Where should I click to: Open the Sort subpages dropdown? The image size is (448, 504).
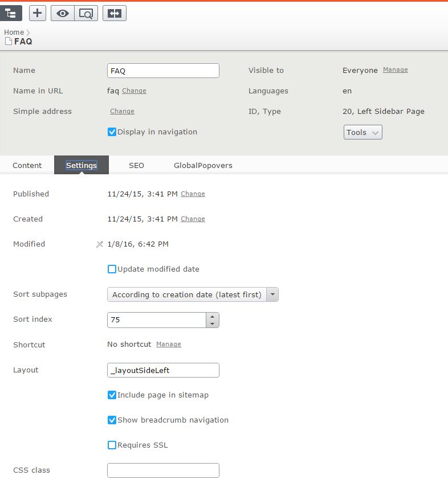point(272,294)
